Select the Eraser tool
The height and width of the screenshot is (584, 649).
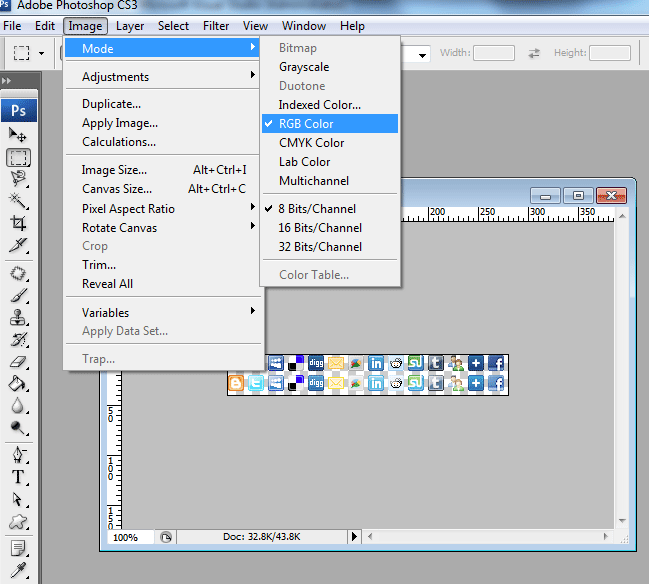(18, 362)
